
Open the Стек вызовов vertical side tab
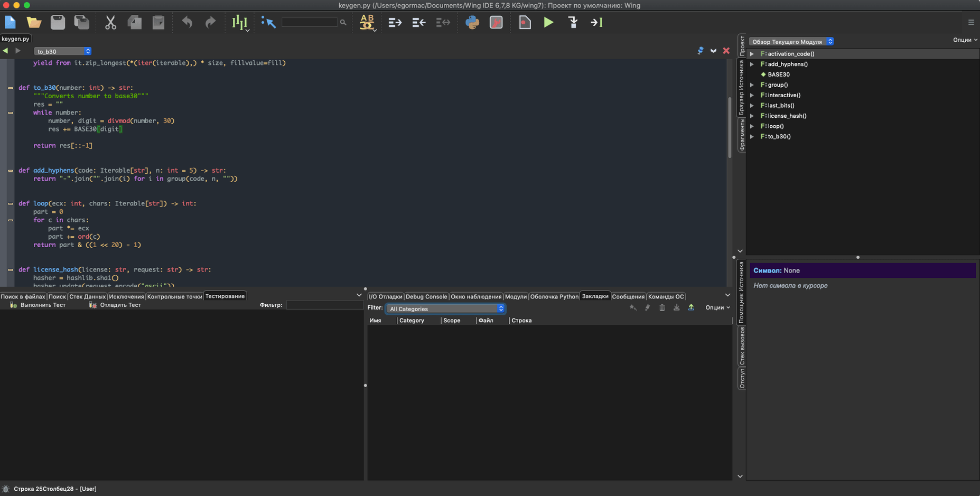point(742,346)
